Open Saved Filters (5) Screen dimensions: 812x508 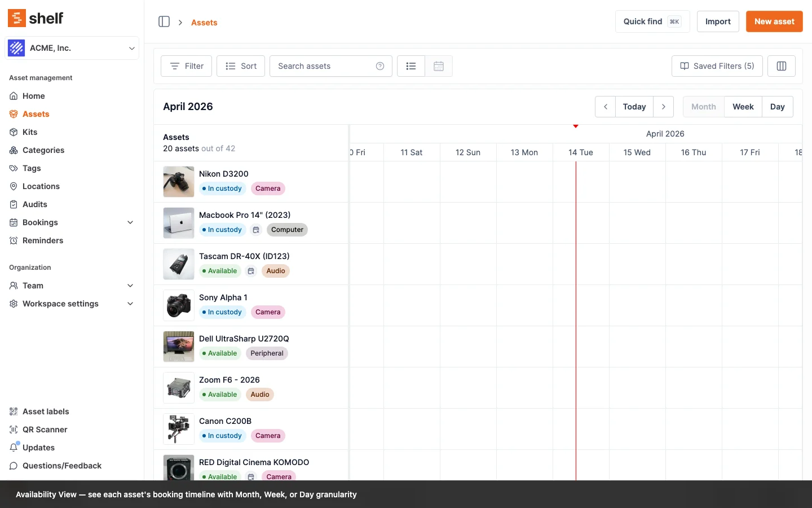pos(717,66)
